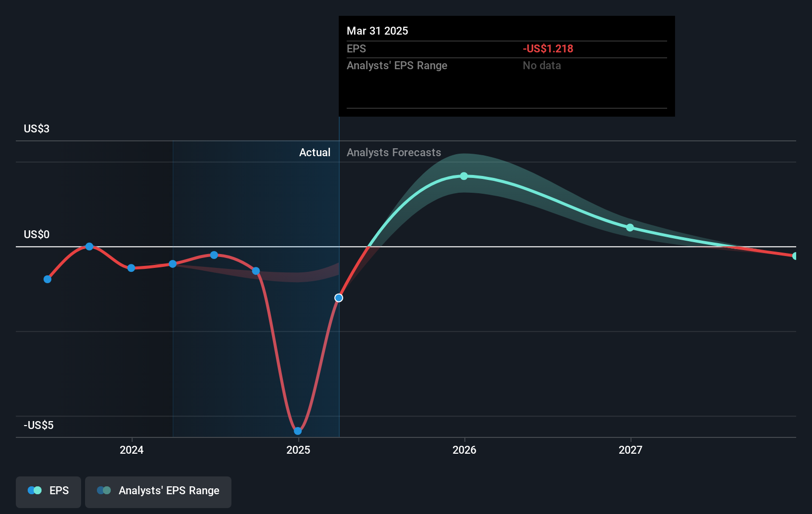Select the first EPS data point in 2023
This screenshot has width=812, height=514.
click(47, 279)
